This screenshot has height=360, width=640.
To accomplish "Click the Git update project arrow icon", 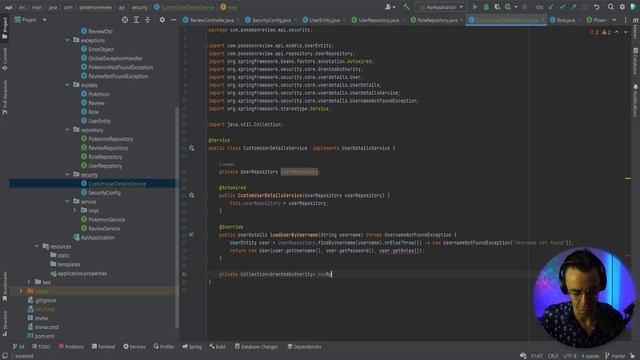I will (551, 7).
